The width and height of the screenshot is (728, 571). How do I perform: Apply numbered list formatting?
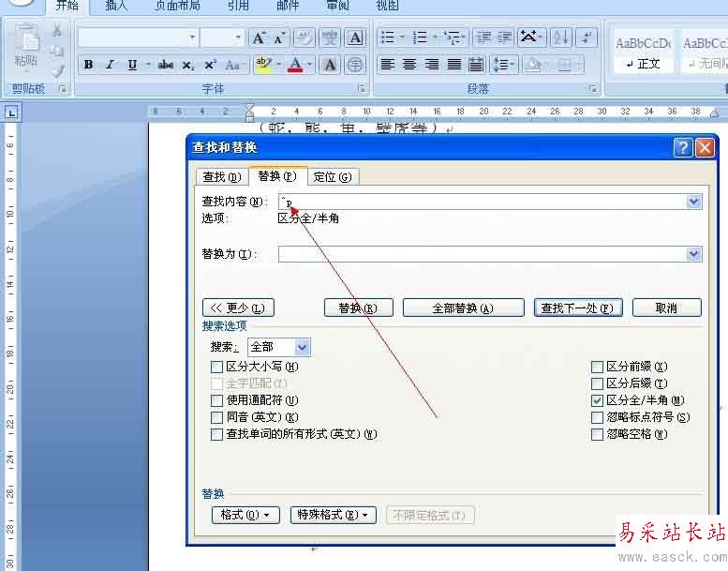pyautogui.click(x=420, y=38)
